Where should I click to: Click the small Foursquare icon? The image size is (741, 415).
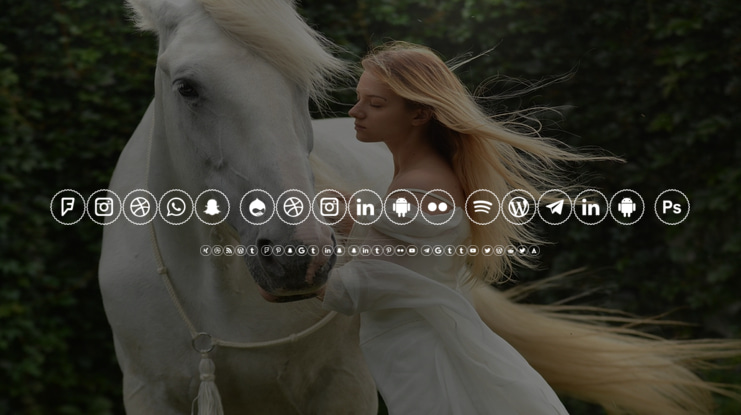[x=267, y=251]
